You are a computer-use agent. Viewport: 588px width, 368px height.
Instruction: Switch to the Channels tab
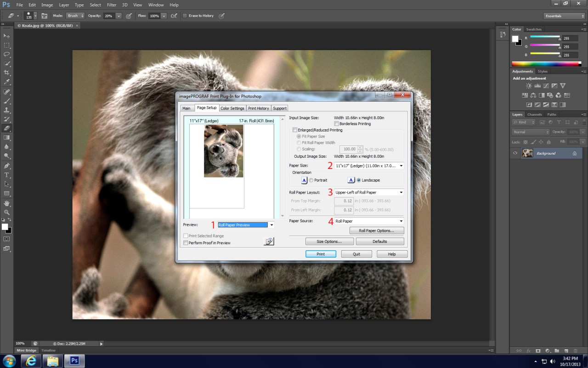[x=534, y=115]
